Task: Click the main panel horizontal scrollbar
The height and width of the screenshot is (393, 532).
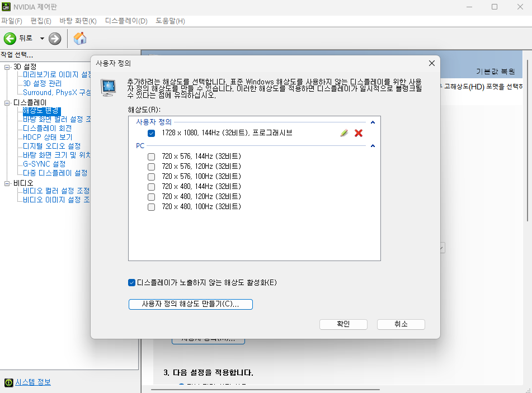Action: coord(265,390)
